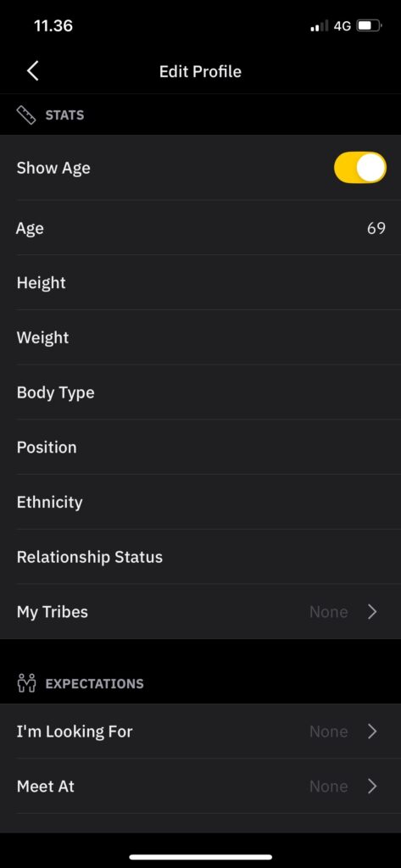The width and height of the screenshot is (401, 868).
Task: Tap the cellular signal bars icon
Action: coord(319,26)
